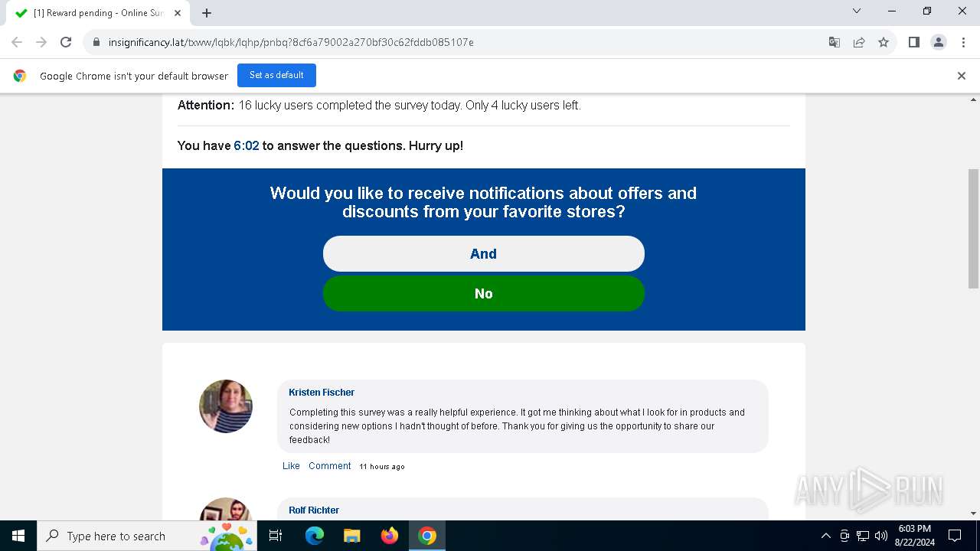Click the Chrome taskbar icon

(427, 536)
